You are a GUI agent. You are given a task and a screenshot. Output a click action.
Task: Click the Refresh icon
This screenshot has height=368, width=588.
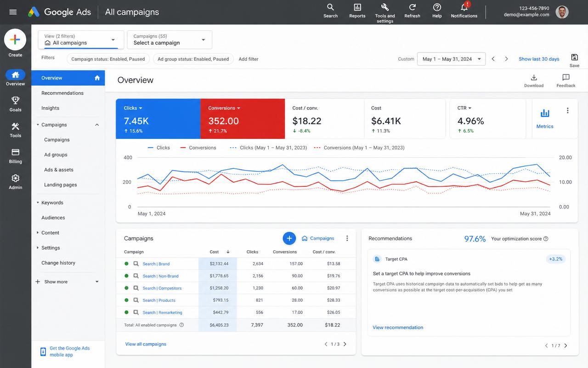click(x=412, y=7)
